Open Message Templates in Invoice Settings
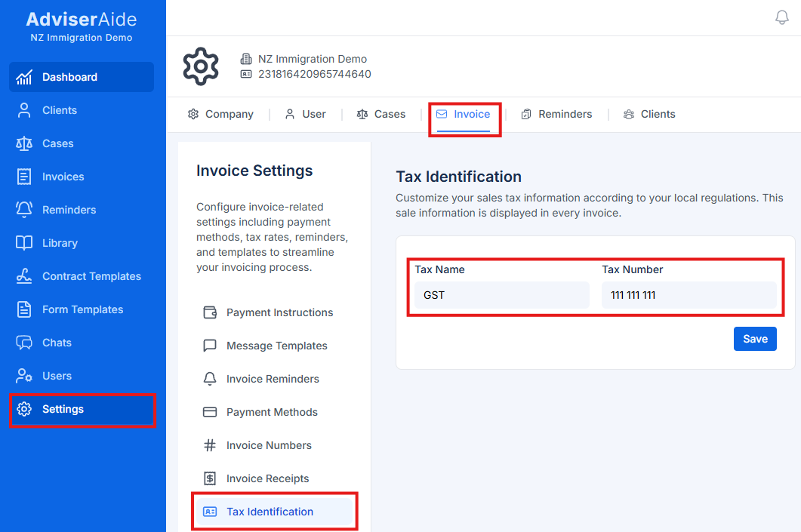This screenshot has width=801, height=532. tap(276, 345)
